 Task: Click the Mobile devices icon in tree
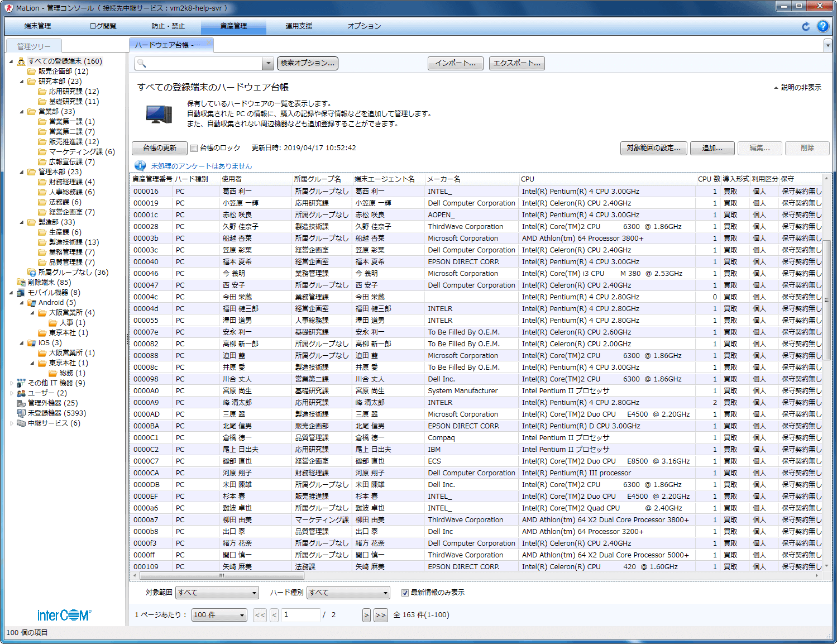click(21, 293)
